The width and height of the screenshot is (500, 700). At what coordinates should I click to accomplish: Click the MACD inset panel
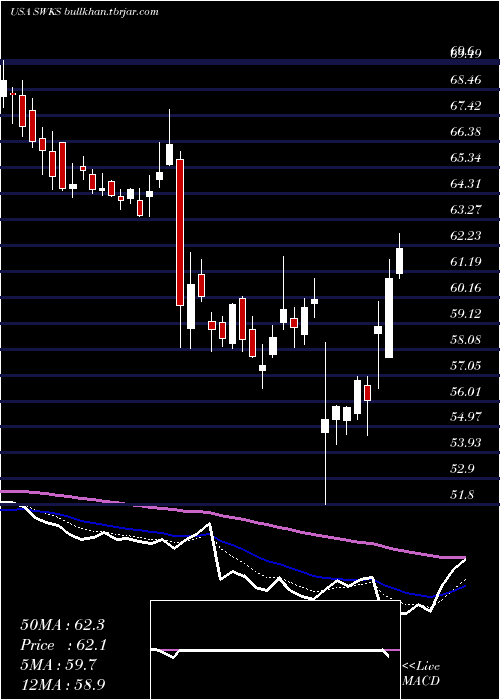(x=275, y=650)
